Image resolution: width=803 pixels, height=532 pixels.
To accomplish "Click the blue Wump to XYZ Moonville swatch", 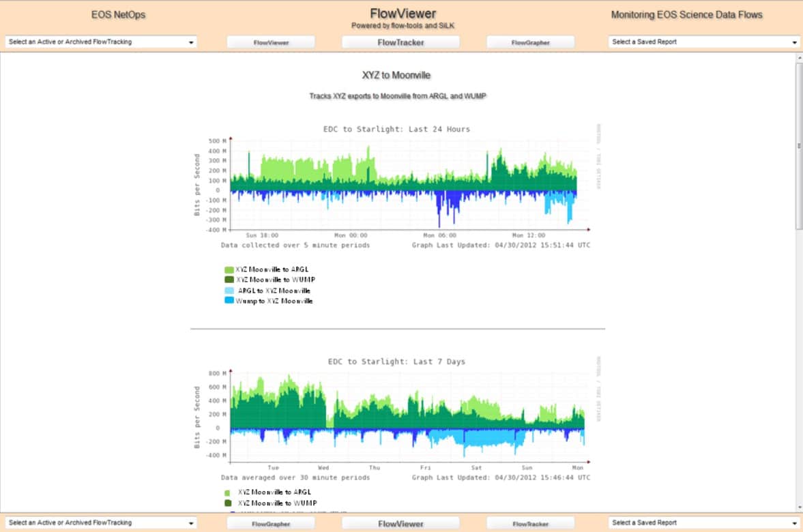I will [x=229, y=301].
